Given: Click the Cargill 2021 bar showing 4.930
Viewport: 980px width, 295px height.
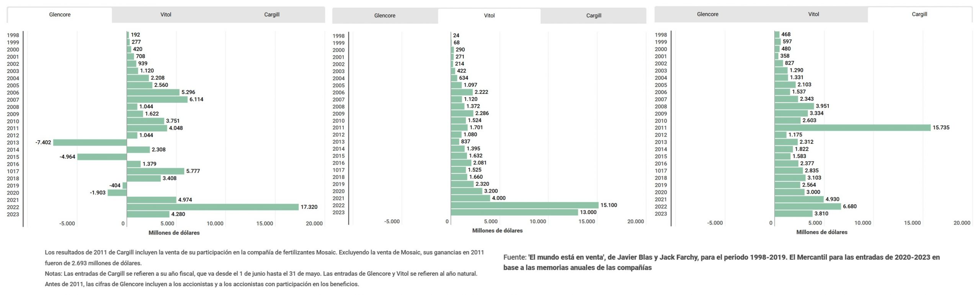Looking at the screenshot, I should 799,199.
